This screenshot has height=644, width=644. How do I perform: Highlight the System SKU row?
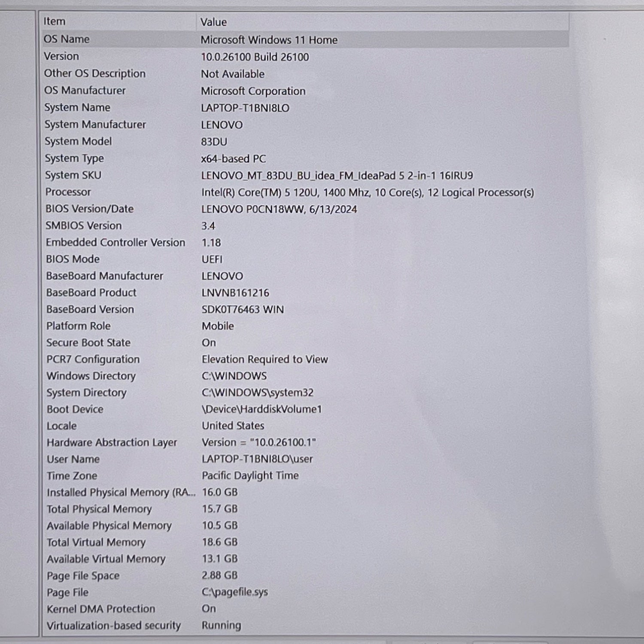[x=73, y=175]
